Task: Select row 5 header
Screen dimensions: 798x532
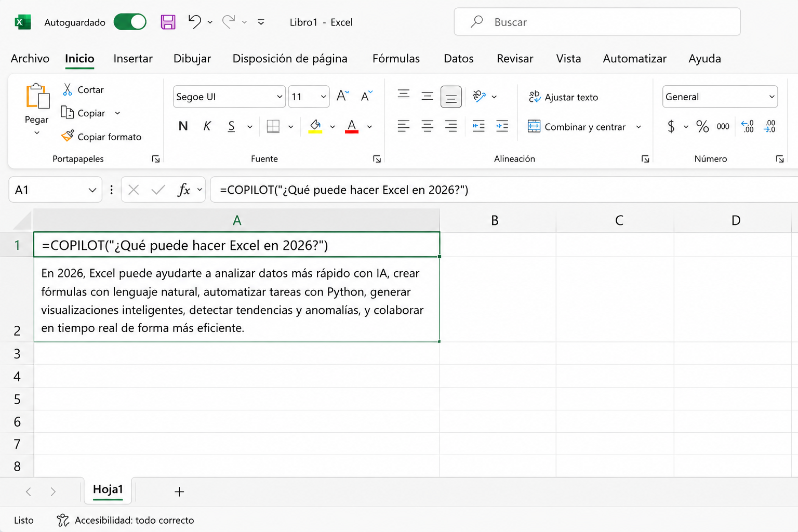Action: pyautogui.click(x=17, y=399)
